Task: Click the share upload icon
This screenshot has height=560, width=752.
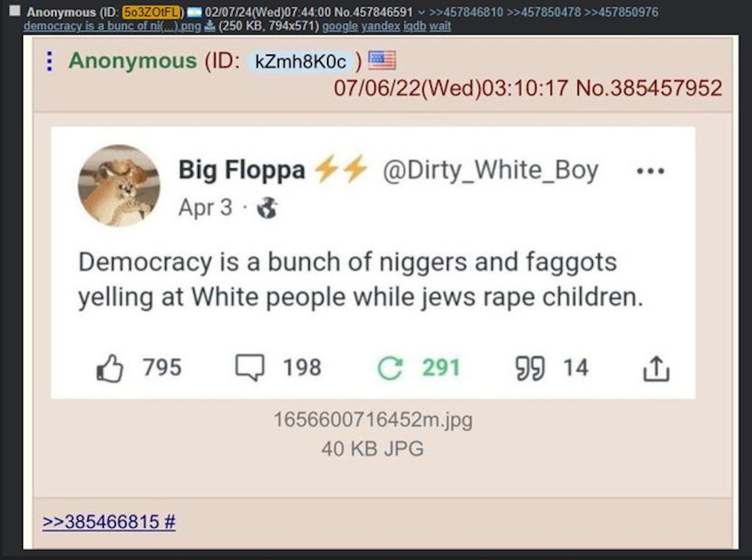Action: click(x=657, y=369)
